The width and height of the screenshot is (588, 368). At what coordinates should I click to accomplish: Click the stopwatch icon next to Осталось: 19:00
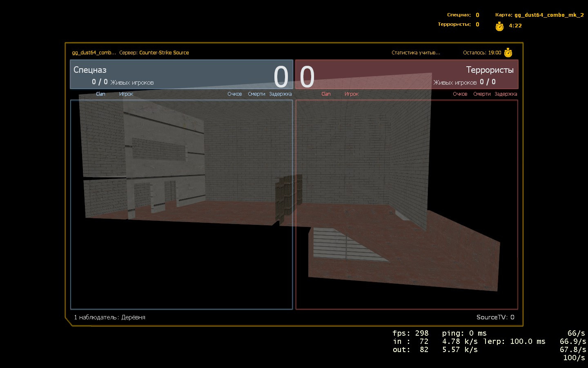point(508,53)
